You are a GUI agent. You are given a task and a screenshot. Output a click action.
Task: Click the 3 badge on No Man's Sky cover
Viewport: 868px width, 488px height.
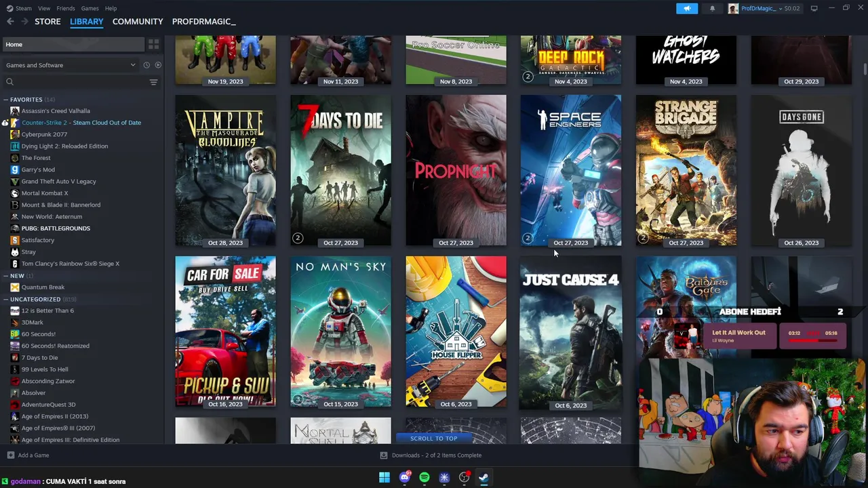pos(297,399)
